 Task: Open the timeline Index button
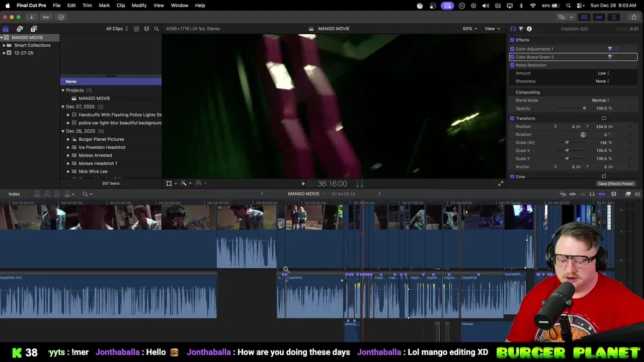click(x=14, y=194)
